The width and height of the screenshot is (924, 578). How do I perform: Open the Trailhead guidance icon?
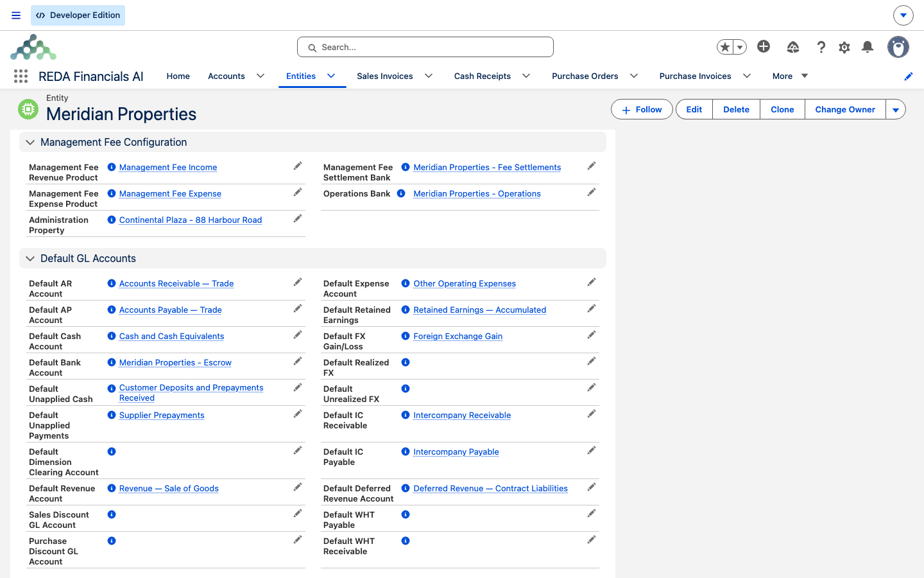793,47
